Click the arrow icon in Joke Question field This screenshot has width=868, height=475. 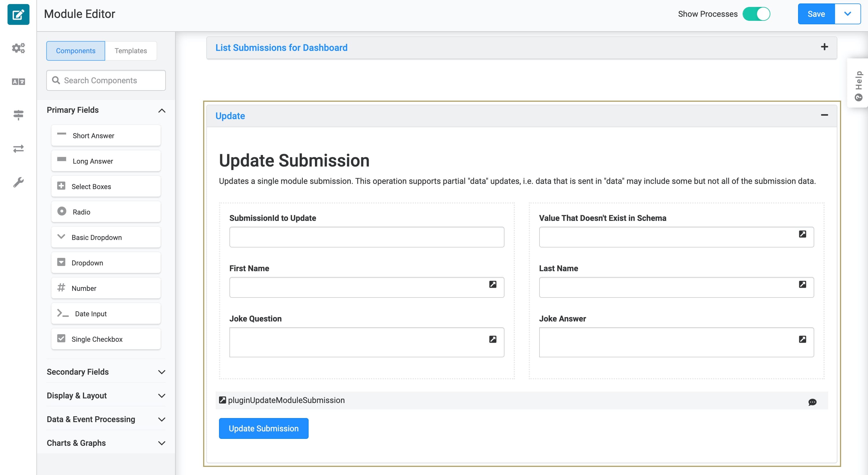[x=493, y=339]
